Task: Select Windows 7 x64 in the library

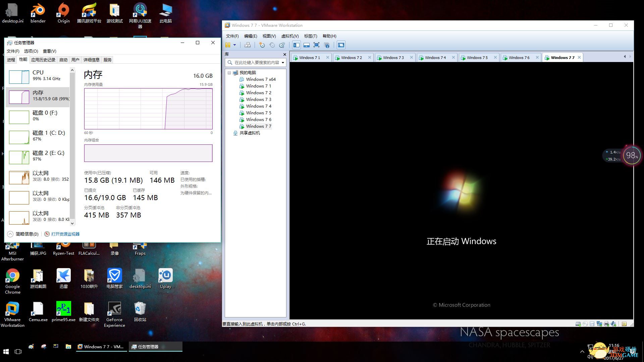Action: (261, 79)
